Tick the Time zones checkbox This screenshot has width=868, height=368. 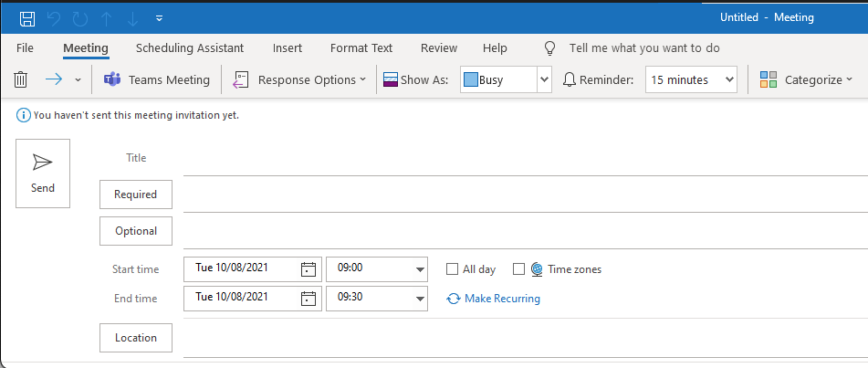point(518,269)
